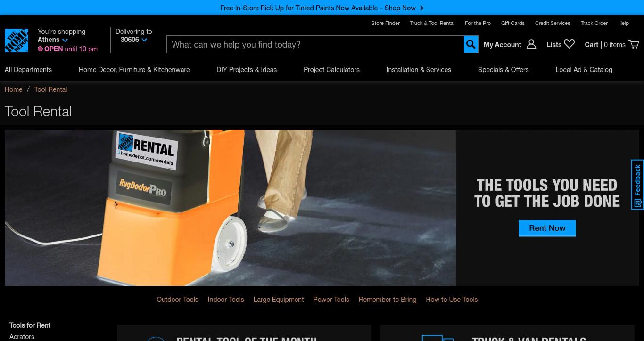Open My Account user icon

point(531,44)
